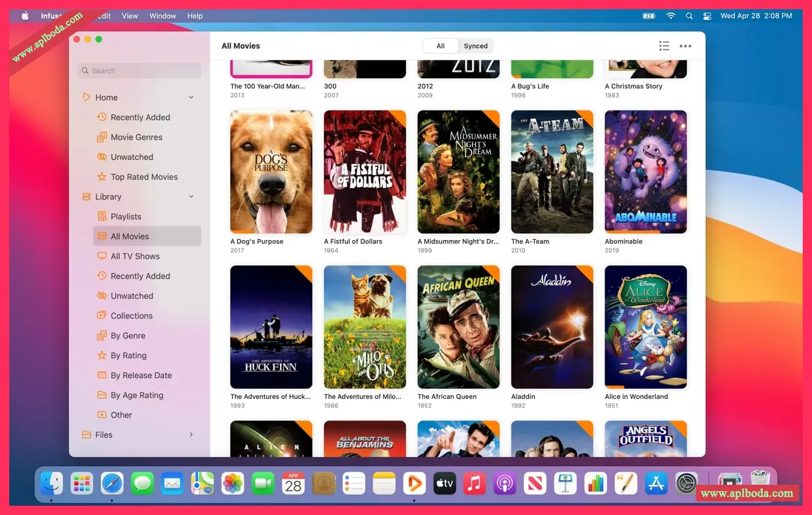
Task: Open the Abominable movie poster
Action: pyautogui.click(x=645, y=172)
